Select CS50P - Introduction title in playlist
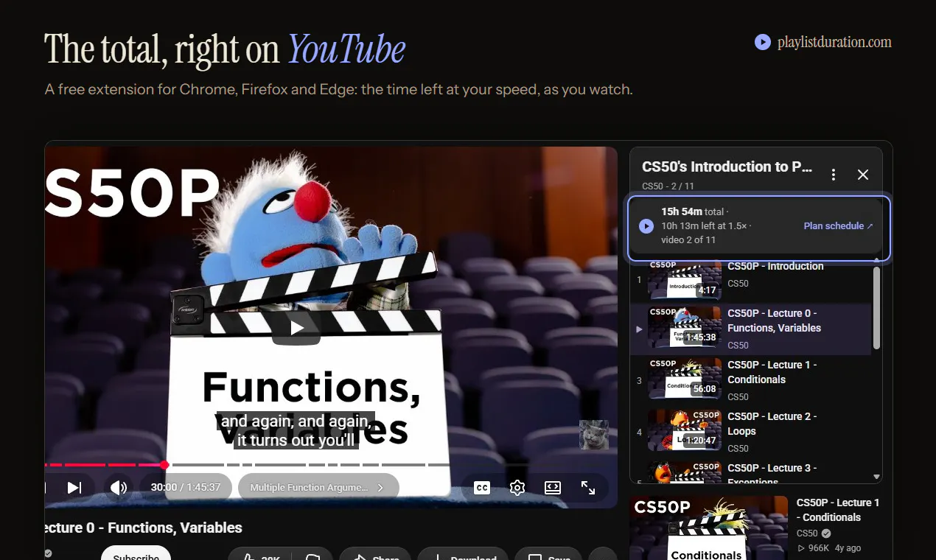The image size is (936, 560). 775,266
